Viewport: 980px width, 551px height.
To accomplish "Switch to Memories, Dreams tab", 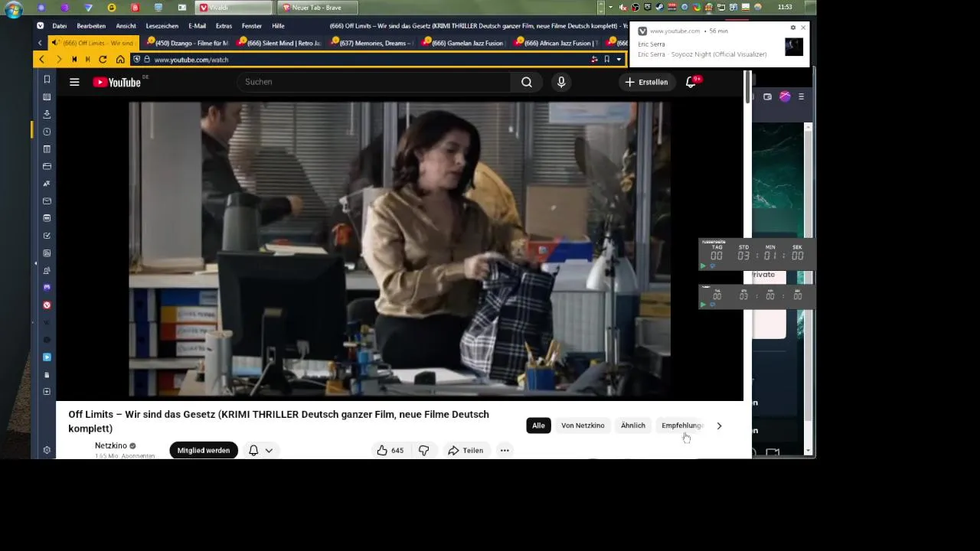I will pos(372,43).
